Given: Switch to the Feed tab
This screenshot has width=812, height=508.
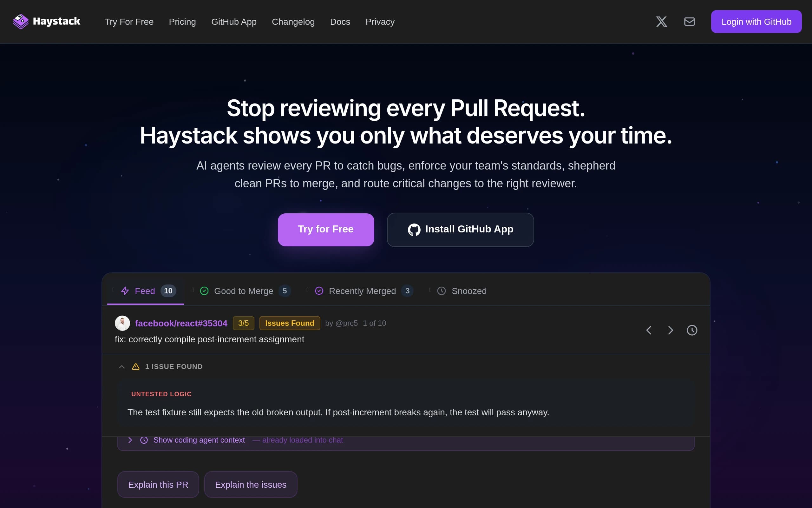Looking at the screenshot, I should click(145, 291).
